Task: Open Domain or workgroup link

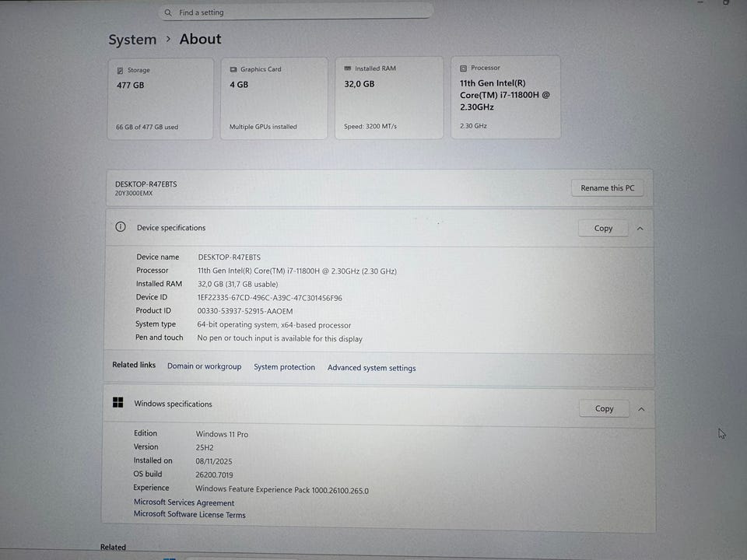Action: [205, 366]
